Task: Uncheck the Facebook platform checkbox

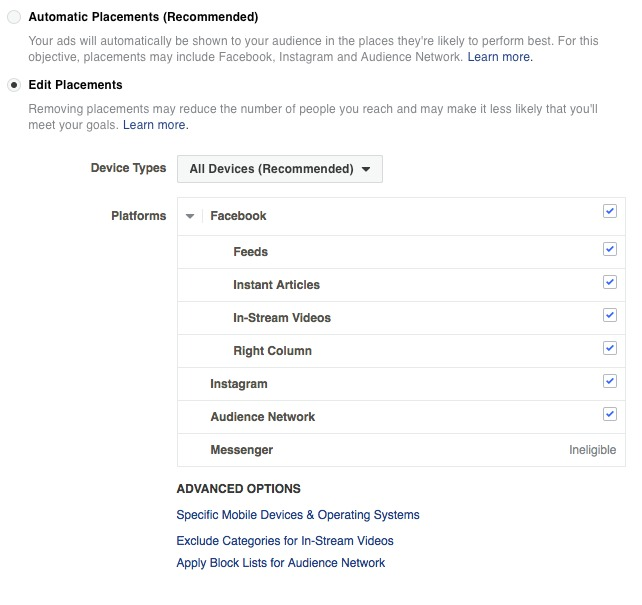Action: (x=610, y=212)
